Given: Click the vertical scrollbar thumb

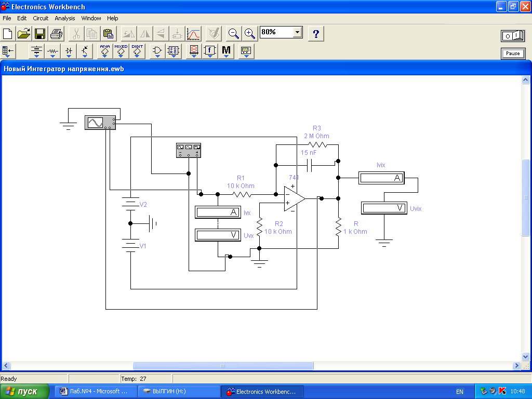Looking at the screenshot, I should (x=525, y=197).
